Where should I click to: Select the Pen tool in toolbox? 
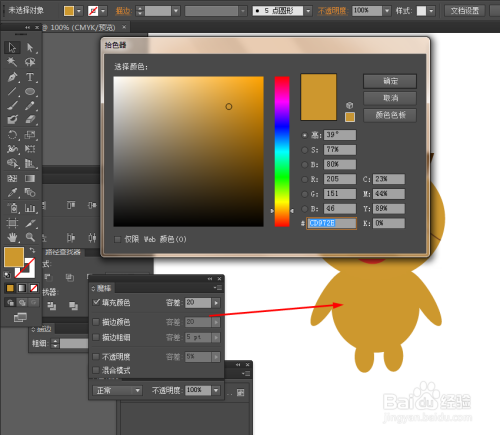(12, 77)
